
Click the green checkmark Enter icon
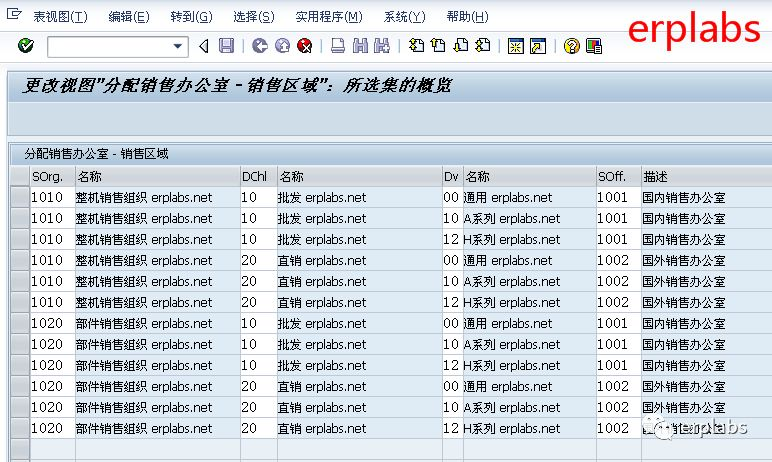click(26, 46)
